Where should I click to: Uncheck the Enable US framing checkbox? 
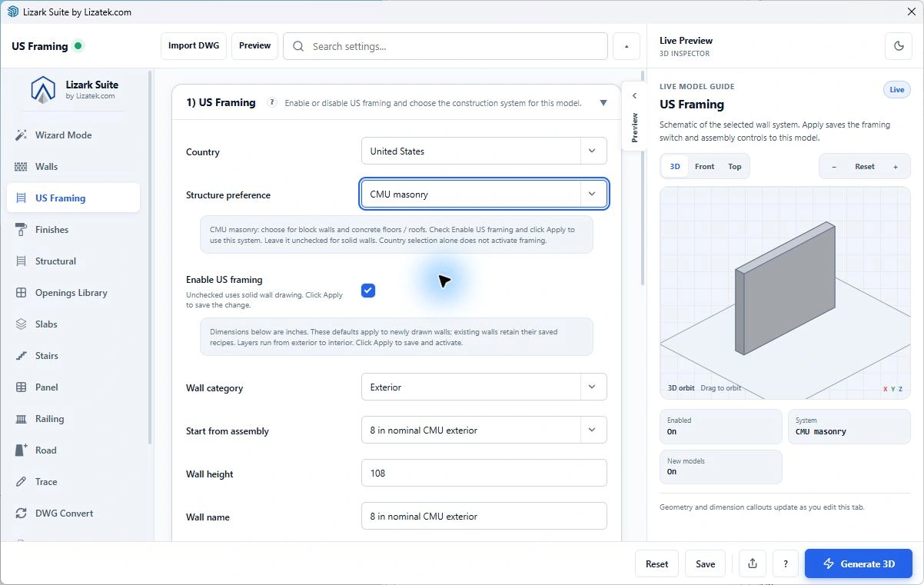[x=368, y=290]
